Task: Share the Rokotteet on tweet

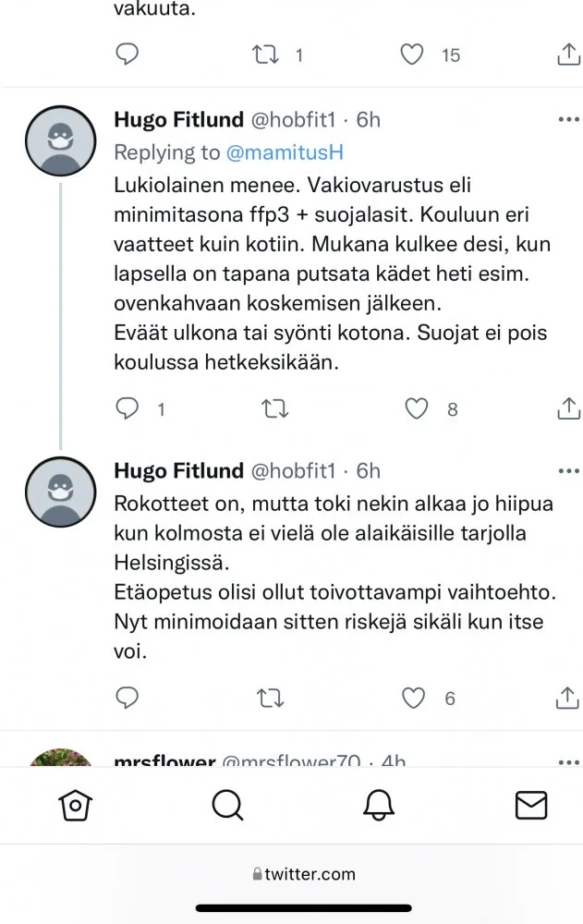Action: click(569, 699)
